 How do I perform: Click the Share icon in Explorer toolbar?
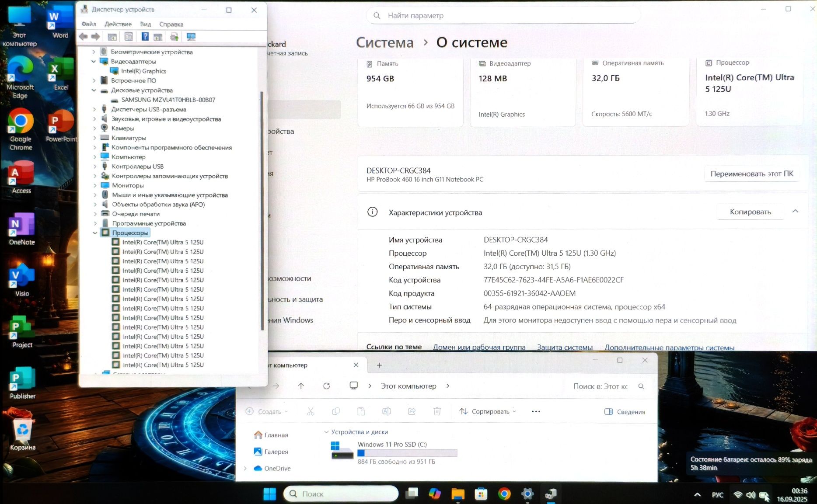click(x=412, y=411)
